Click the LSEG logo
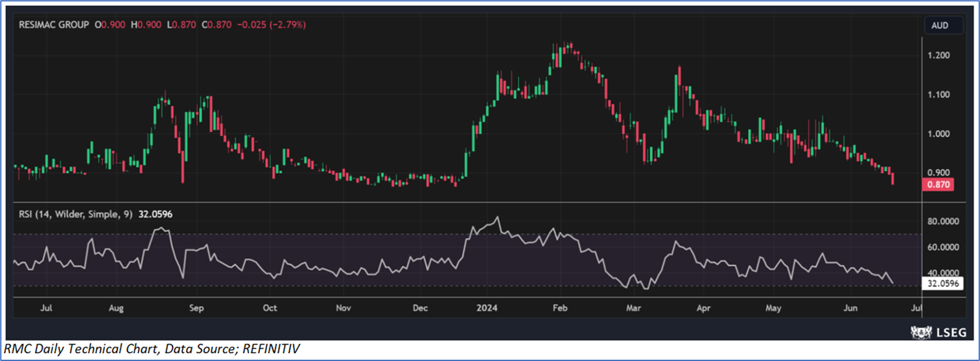 939,332
